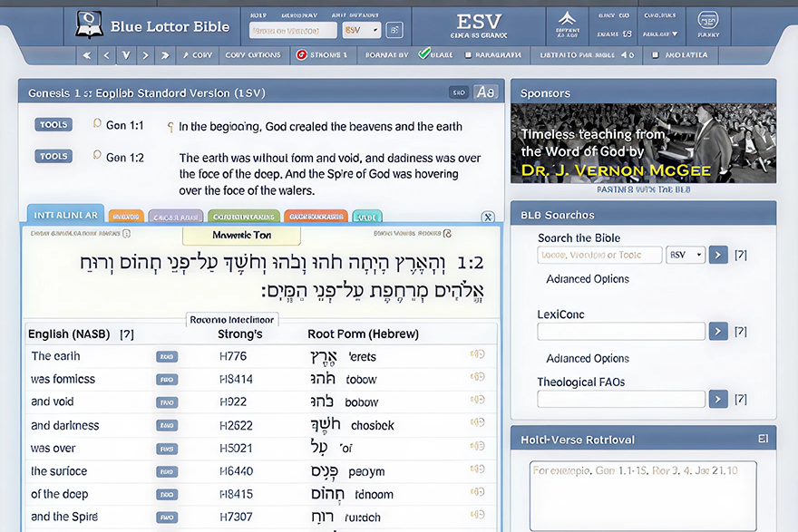Play audio pronunciation for H5021 row
Image resolution: width=798 pixels, height=532 pixels.
(477, 447)
